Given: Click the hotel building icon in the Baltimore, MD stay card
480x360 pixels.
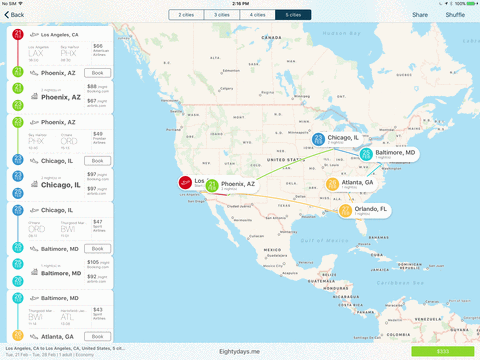Looking at the screenshot, I should coord(34,272).
